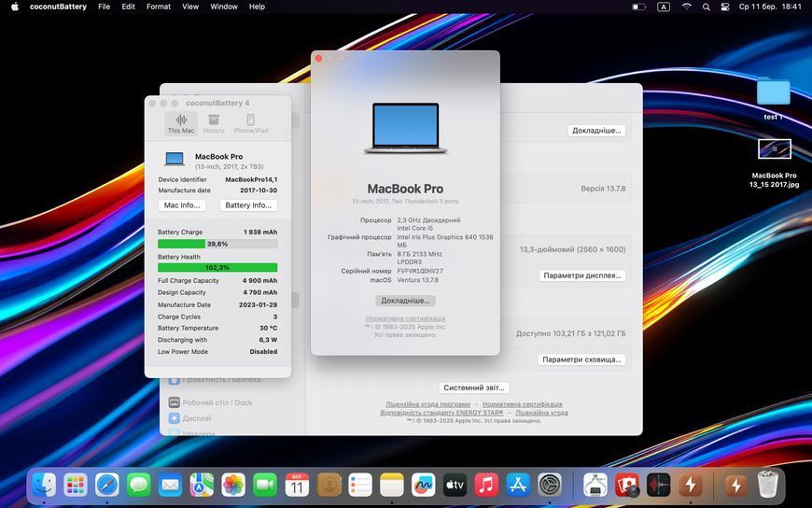This screenshot has height=508, width=812.
Task: Click Докладніше... in the System Settings window
Action: tap(596, 131)
